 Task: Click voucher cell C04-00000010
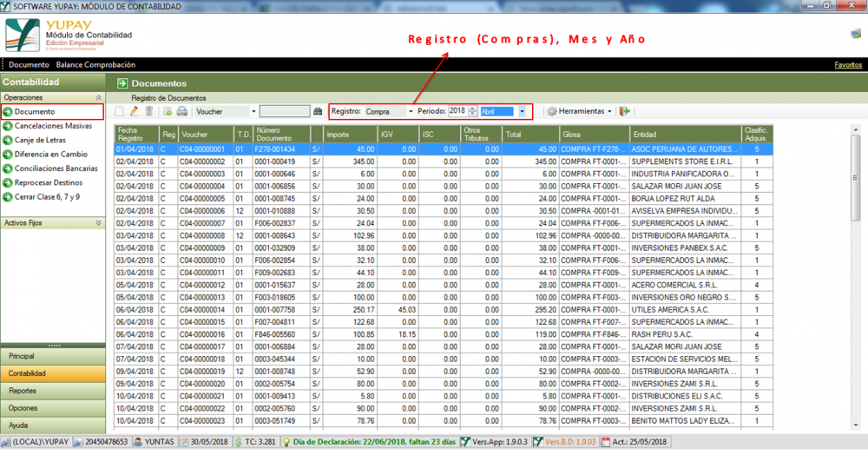(x=206, y=260)
